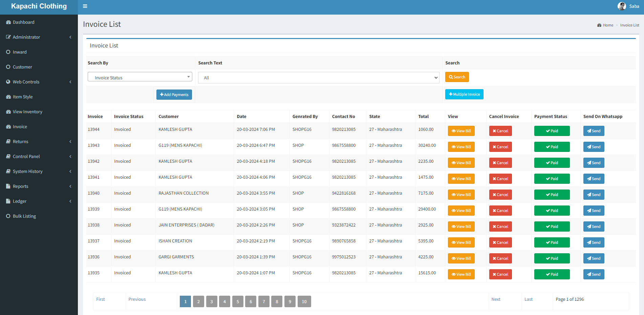Go to Bulk Listing in sidebar

24,216
